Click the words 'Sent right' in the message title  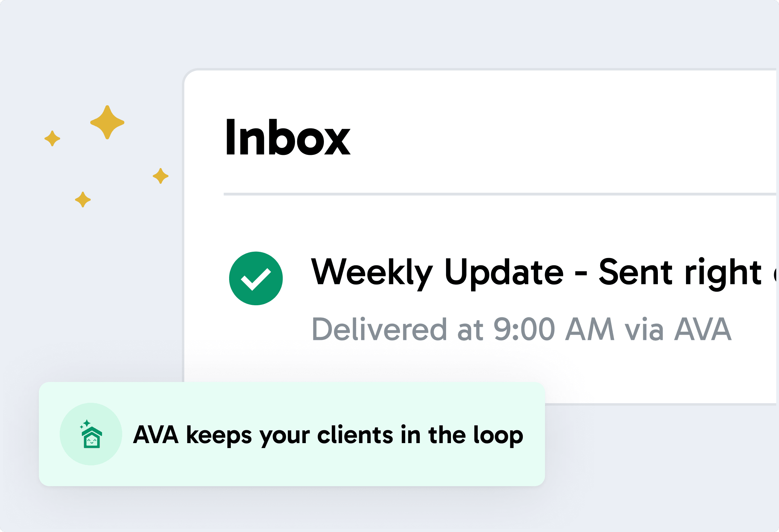(680, 274)
